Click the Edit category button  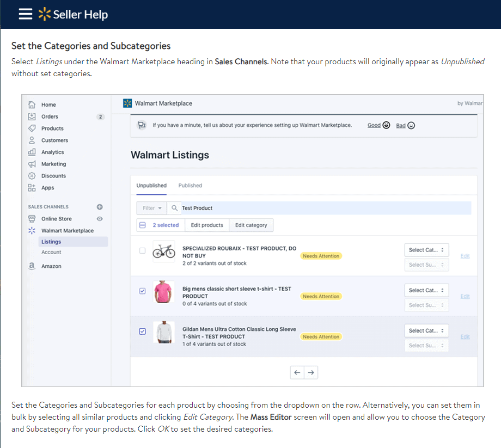251,225
